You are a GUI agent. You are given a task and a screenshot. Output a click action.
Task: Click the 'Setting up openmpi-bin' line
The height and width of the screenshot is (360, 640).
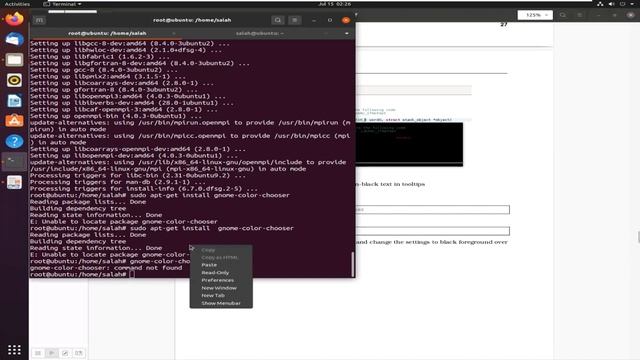coord(116,116)
